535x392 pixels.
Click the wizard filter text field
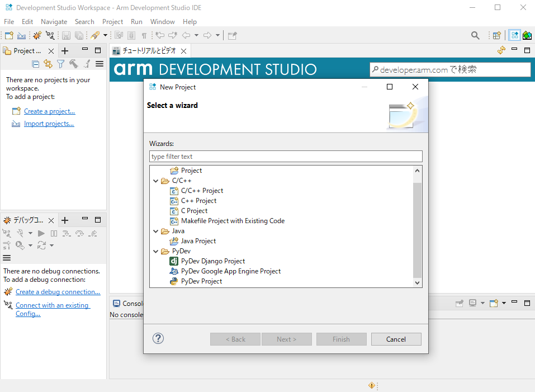[286, 157]
